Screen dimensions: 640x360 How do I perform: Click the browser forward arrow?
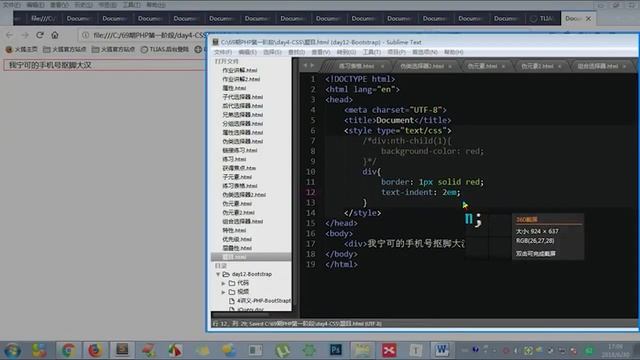pyautogui.click(x=24, y=35)
